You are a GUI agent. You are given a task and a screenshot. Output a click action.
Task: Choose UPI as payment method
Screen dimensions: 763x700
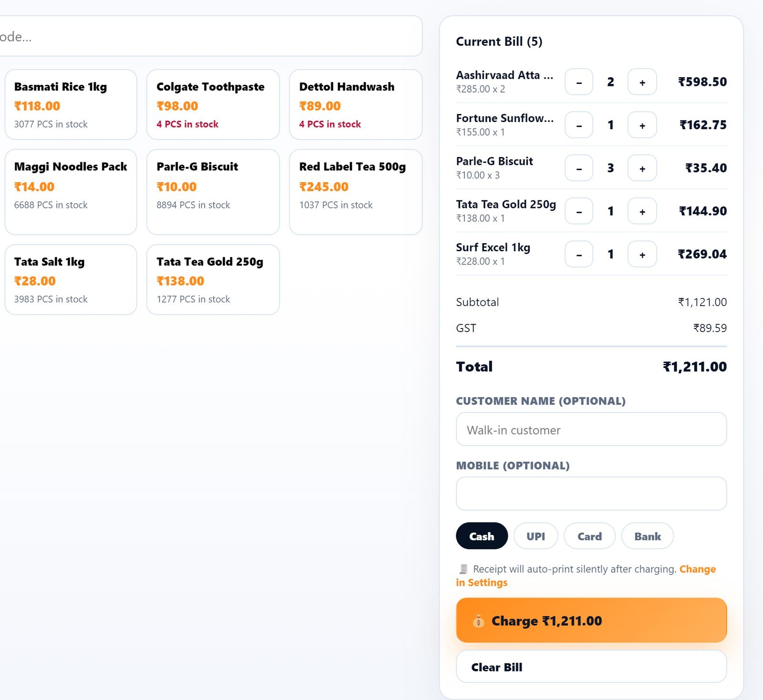tap(536, 536)
